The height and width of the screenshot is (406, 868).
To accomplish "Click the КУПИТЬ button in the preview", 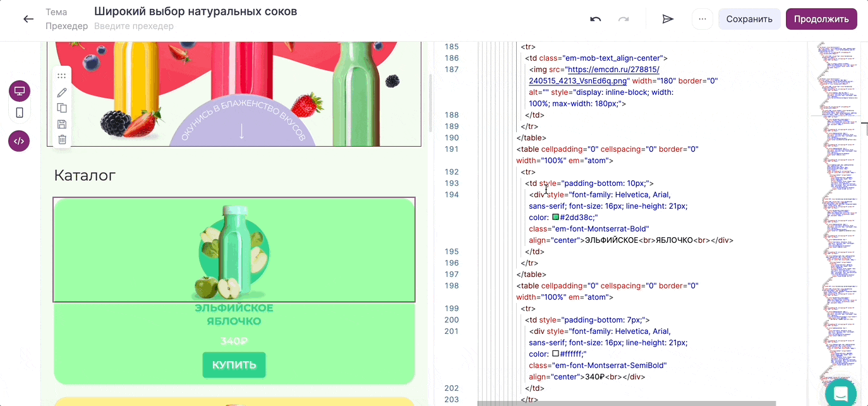I will tap(234, 365).
